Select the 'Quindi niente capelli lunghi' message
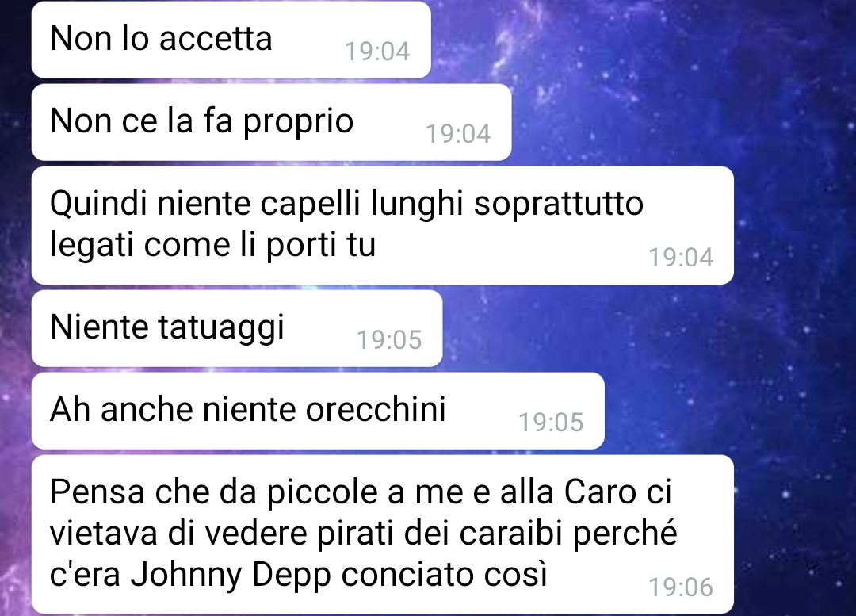This screenshot has height=616, width=856. pos(382,225)
